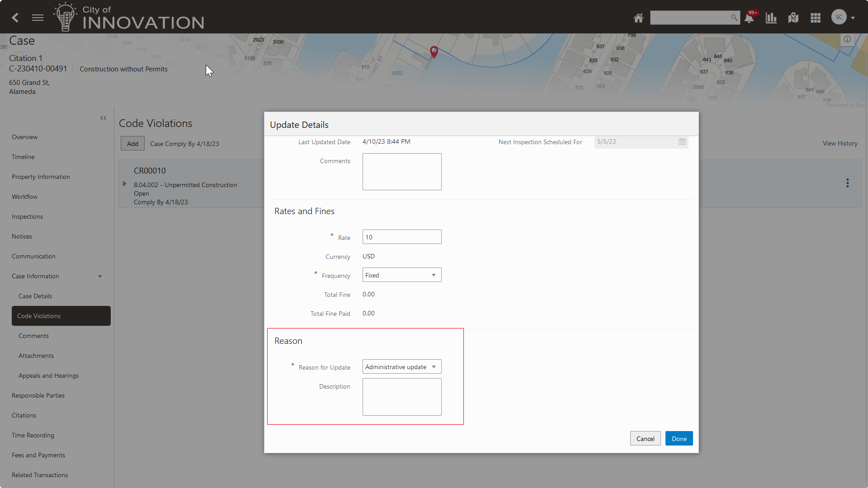
Task: Open the page finder grid icon
Action: [x=816, y=18]
